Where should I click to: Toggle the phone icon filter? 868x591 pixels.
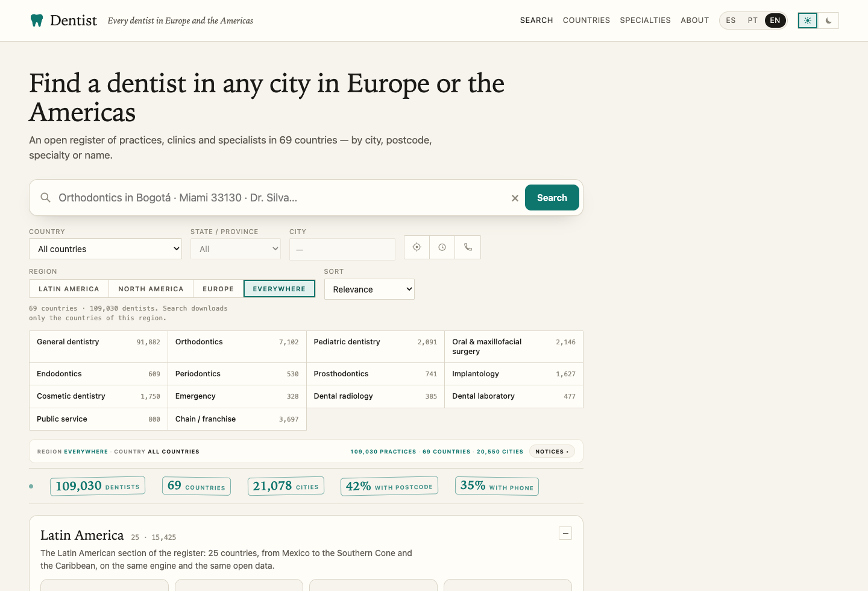point(468,247)
